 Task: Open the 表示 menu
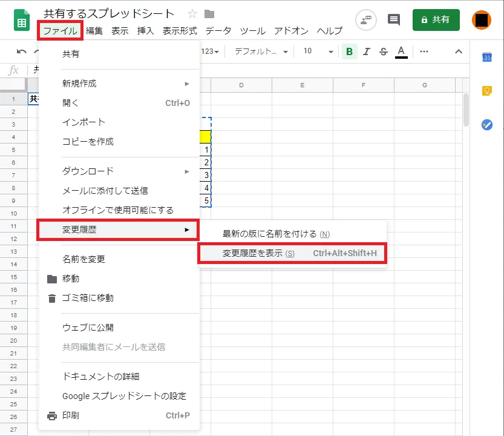120,31
